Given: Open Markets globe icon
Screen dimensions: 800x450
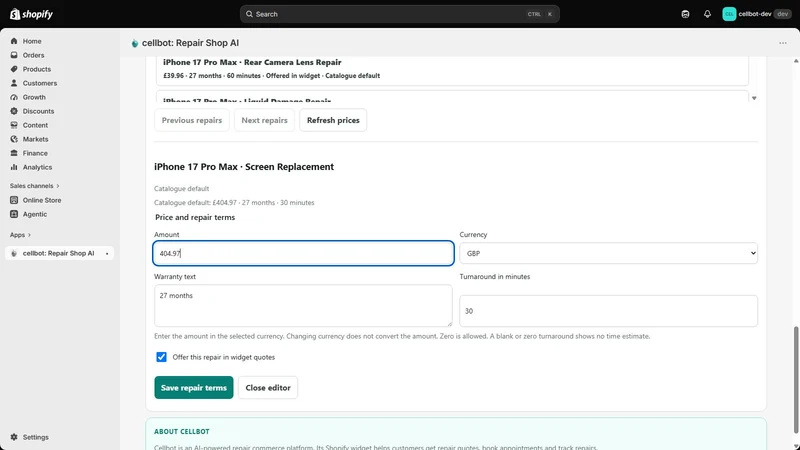Looking at the screenshot, I should (14, 139).
